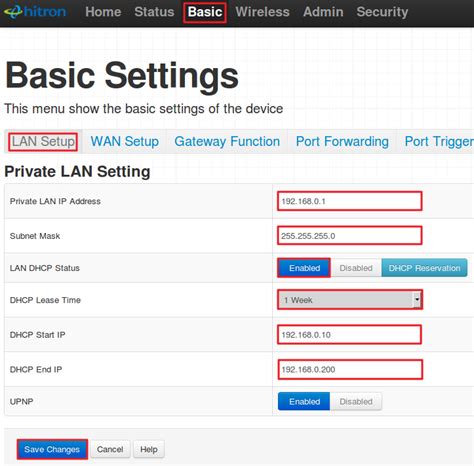
Task: Click the DHCP End IP label
Action: tap(36, 369)
